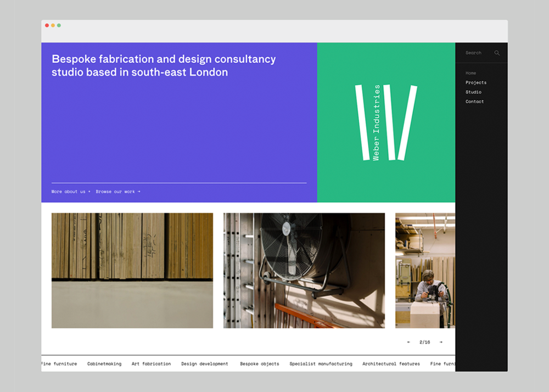Click the yellow window minimize dot
The image size is (549, 392).
pos(53,25)
